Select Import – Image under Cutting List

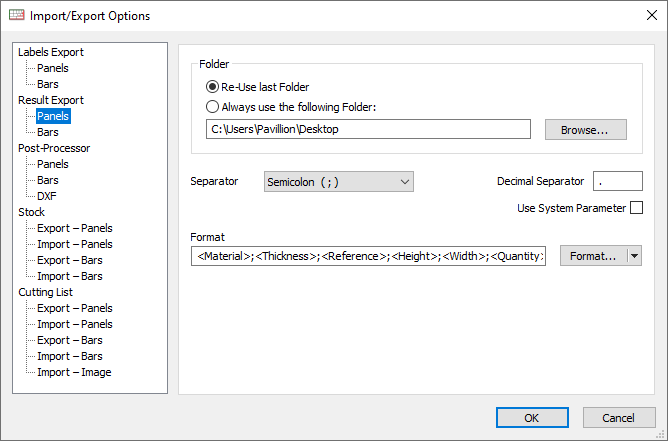click(74, 372)
